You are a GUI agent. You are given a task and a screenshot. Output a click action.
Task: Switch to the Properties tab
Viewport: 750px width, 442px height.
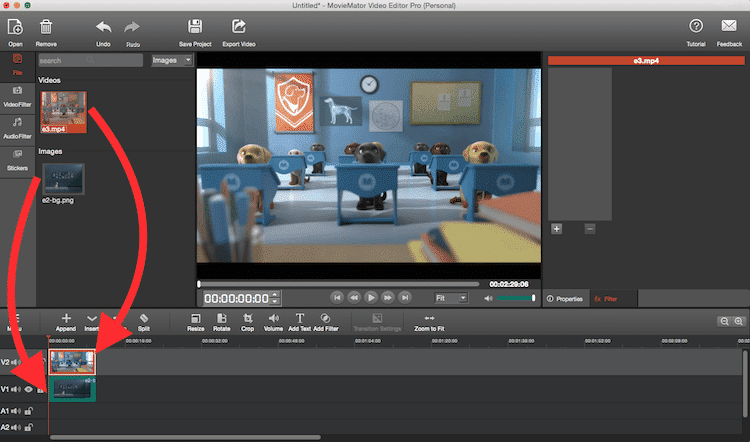tap(566, 298)
